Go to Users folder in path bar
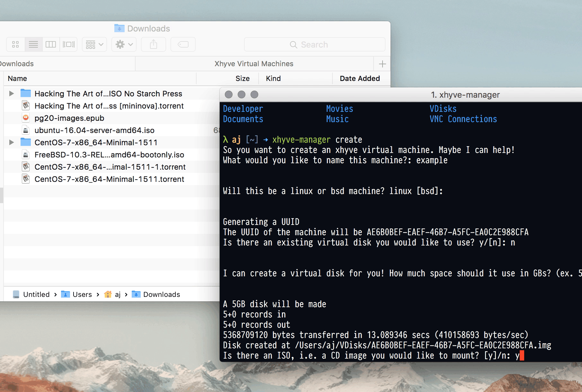Screen dimensions: 582x392 (x=77, y=294)
